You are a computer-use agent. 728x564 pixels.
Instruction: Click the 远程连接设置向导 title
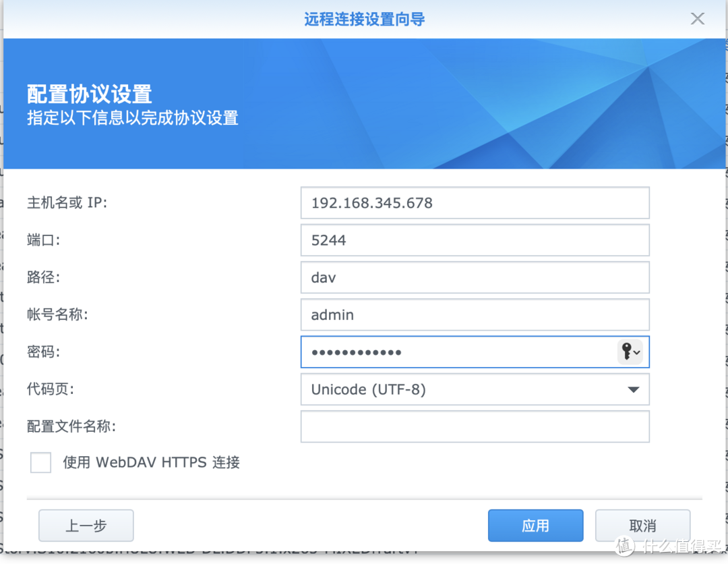(x=364, y=19)
